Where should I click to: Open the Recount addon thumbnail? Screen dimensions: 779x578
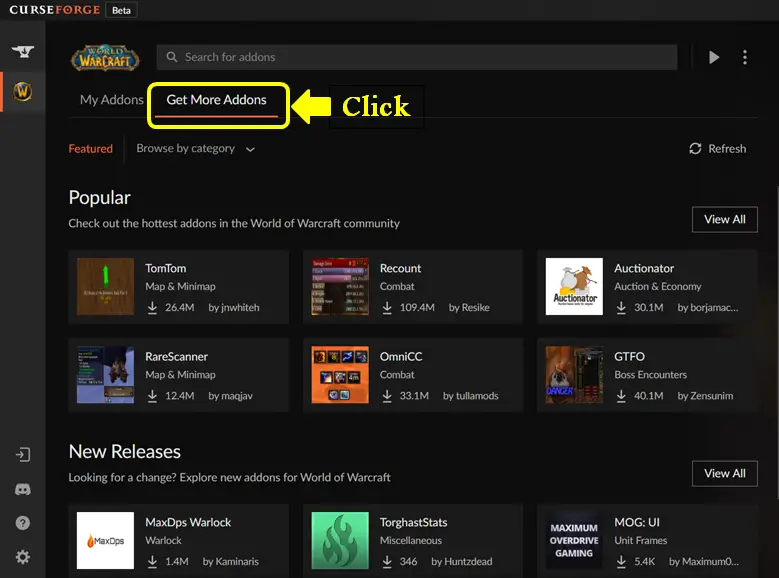[x=340, y=286]
